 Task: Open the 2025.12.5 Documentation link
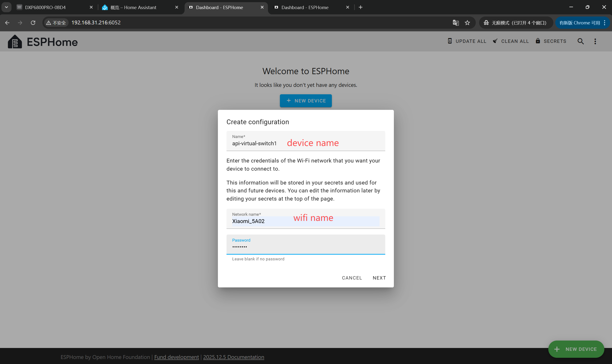233,357
